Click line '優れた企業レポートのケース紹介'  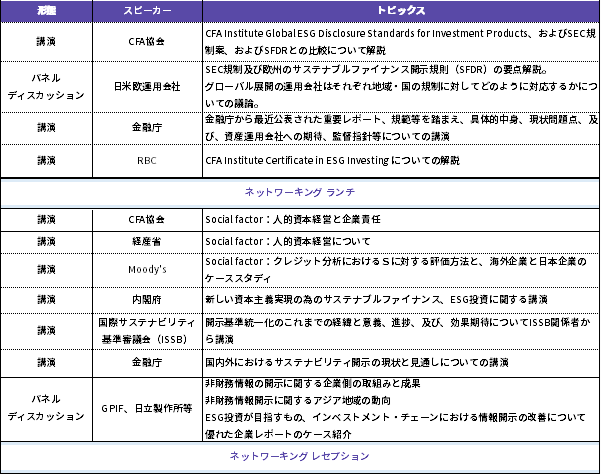pos(278,434)
